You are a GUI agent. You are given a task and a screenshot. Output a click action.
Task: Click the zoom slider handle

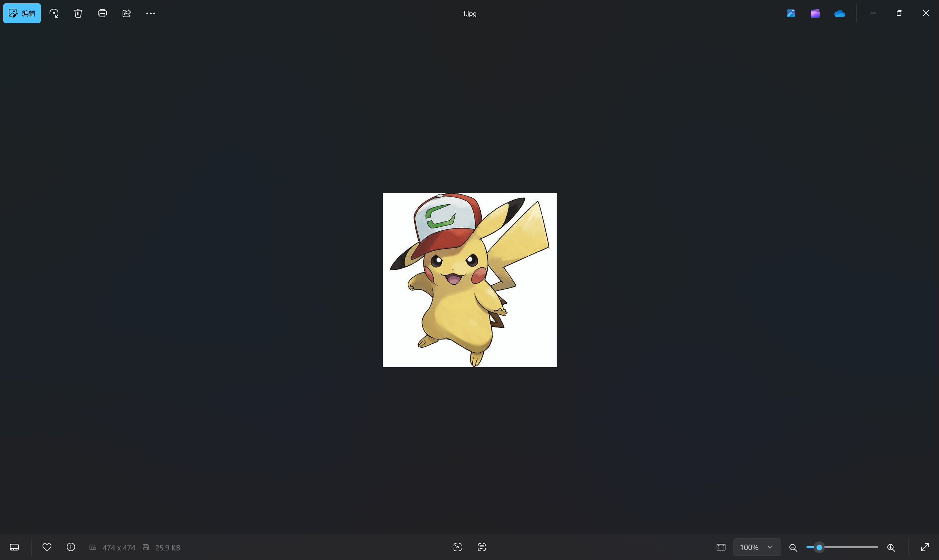819,547
